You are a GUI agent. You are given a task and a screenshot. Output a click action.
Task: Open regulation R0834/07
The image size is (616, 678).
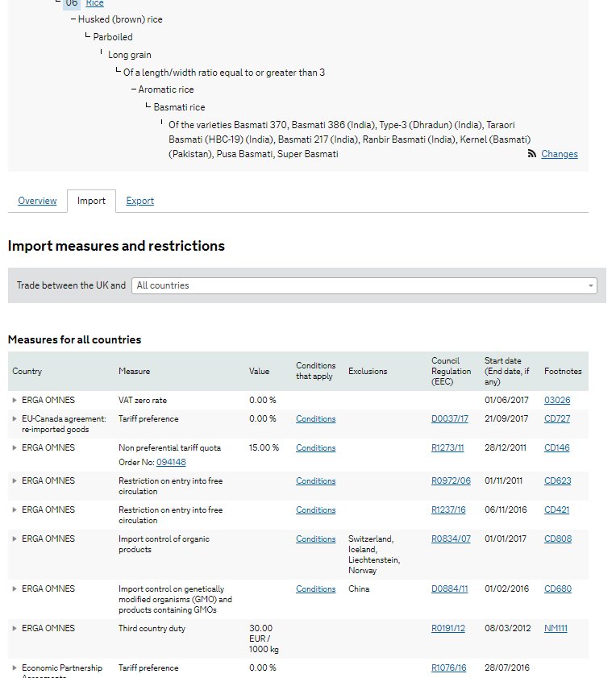coord(451,539)
